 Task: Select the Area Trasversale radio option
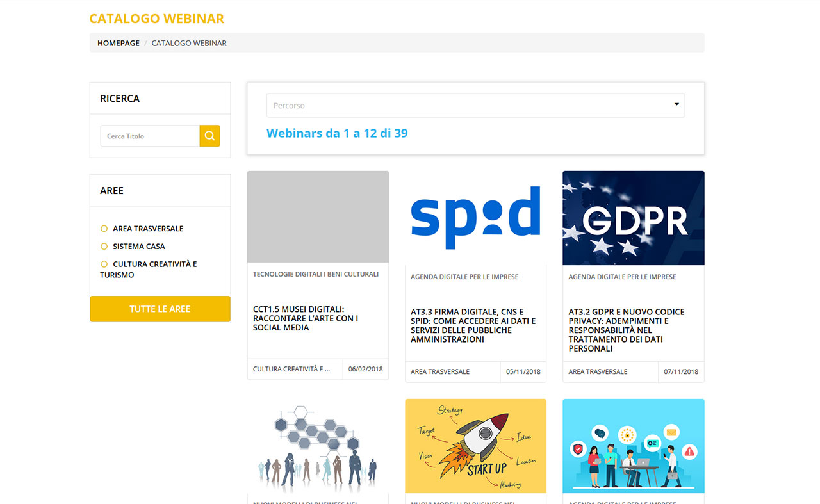coord(104,229)
